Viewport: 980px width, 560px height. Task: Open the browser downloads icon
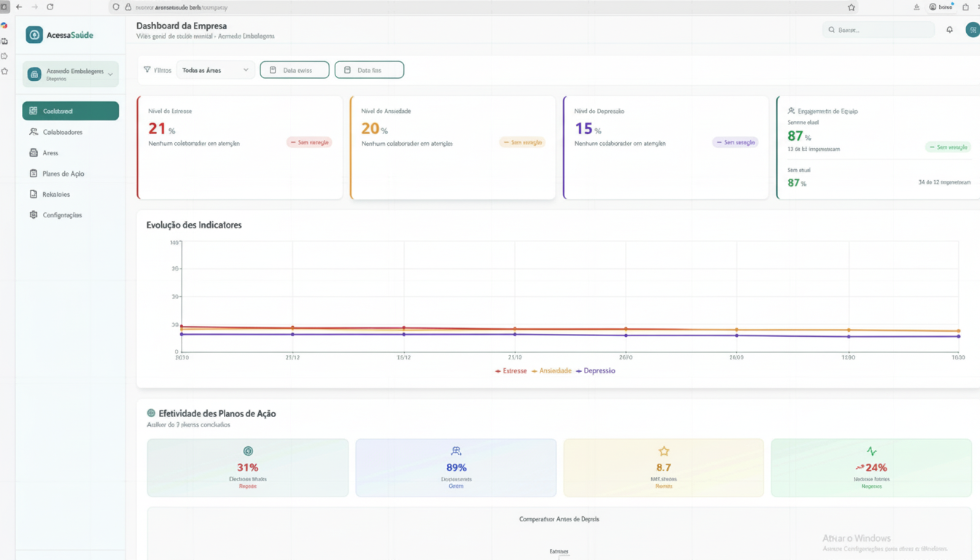pos(917,7)
